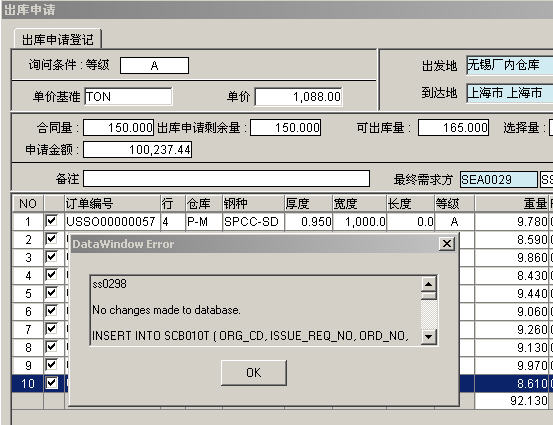Click weight cell 9.130 in row 8
The width and height of the screenshot is (553, 425).
(512, 347)
